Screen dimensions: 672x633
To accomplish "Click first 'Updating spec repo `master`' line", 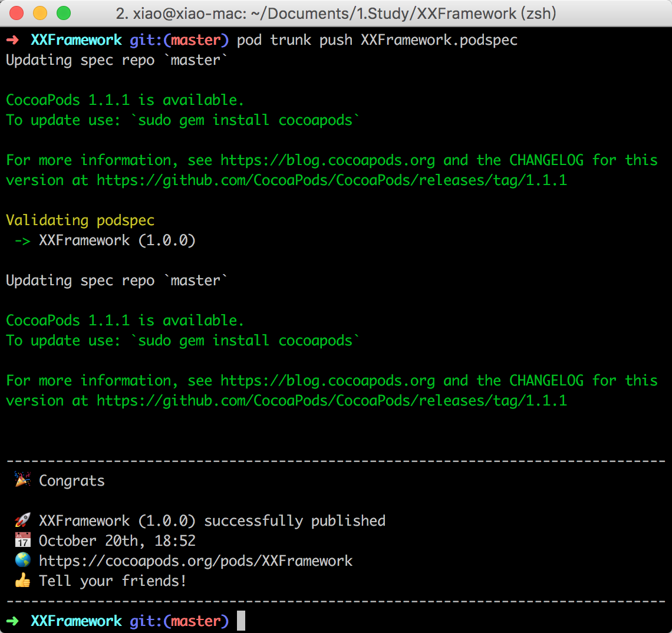I will (116, 60).
